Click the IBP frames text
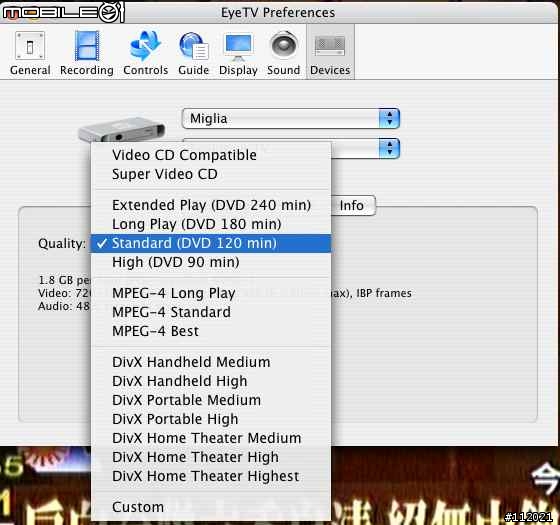The height and width of the screenshot is (525, 560). [x=384, y=293]
